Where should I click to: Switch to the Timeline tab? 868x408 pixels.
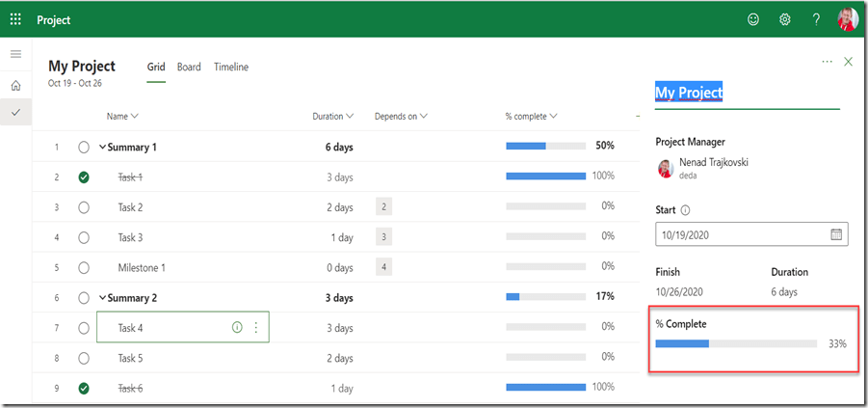(231, 68)
